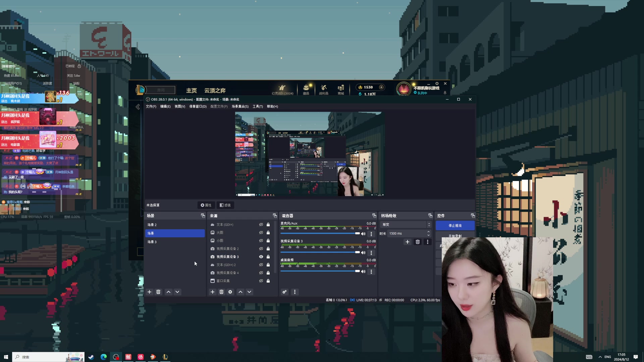The width and height of the screenshot is (644, 362).
Task: Open the 渐变 transition type dropdown
Action: click(x=406, y=225)
